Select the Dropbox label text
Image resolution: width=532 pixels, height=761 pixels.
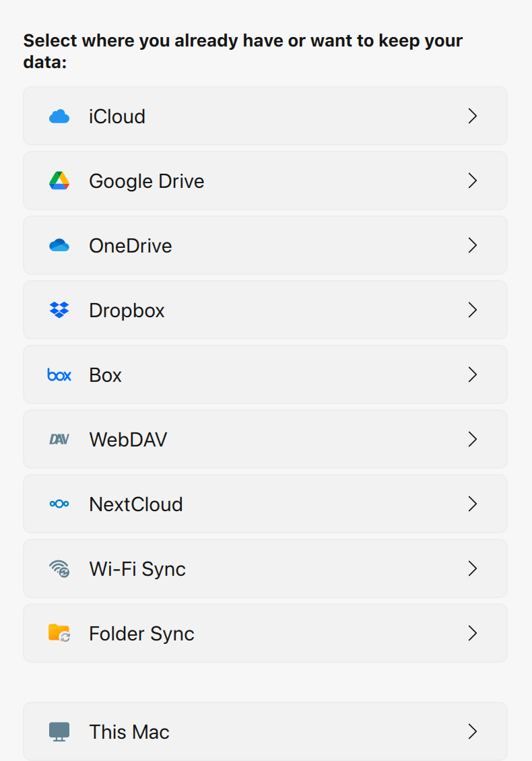(127, 310)
